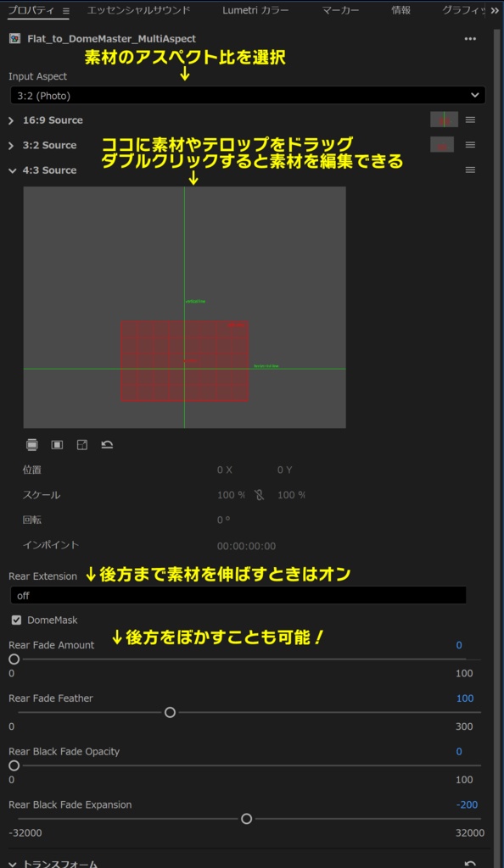Click the Rear Black Fade Opacity label

click(64, 751)
